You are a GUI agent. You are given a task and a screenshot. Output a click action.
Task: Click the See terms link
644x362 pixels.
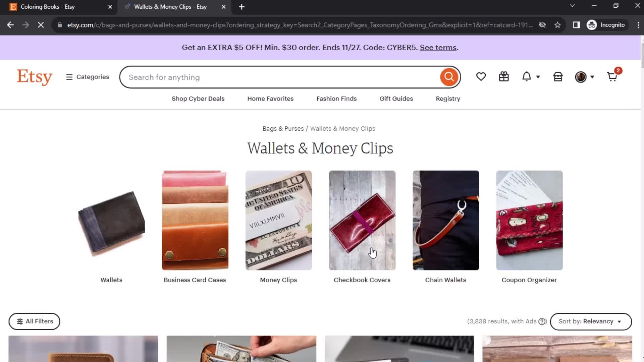[x=438, y=47]
